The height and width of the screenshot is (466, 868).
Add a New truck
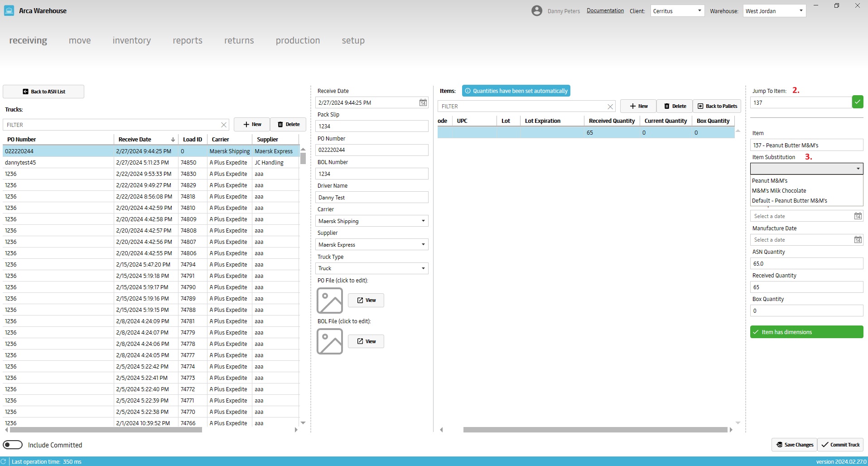pyautogui.click(x=252, y=125)
